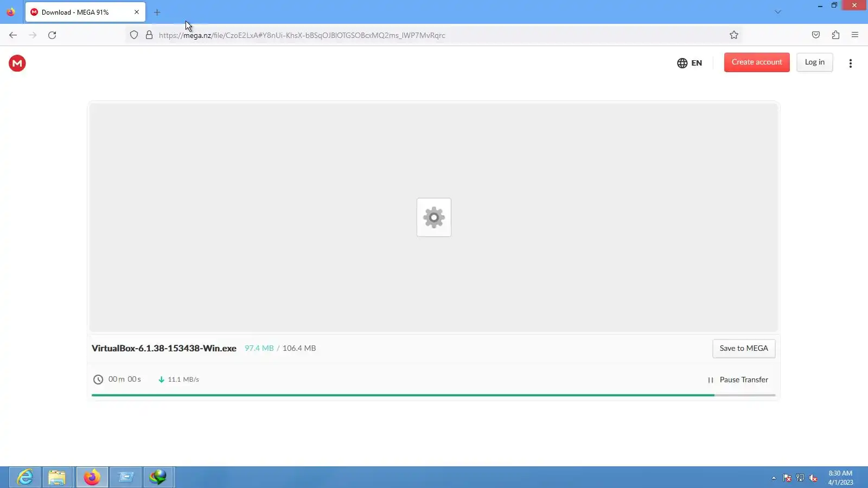Open the list all tabs chevron
This screenshot has width=868, height=488.
click(778, 12)
